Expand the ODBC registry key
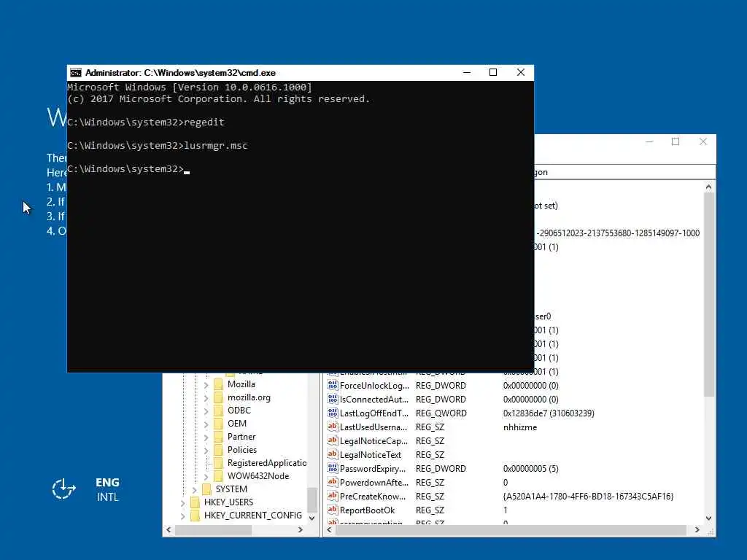This screenshot has height=560, width=747. pos(206,411)
